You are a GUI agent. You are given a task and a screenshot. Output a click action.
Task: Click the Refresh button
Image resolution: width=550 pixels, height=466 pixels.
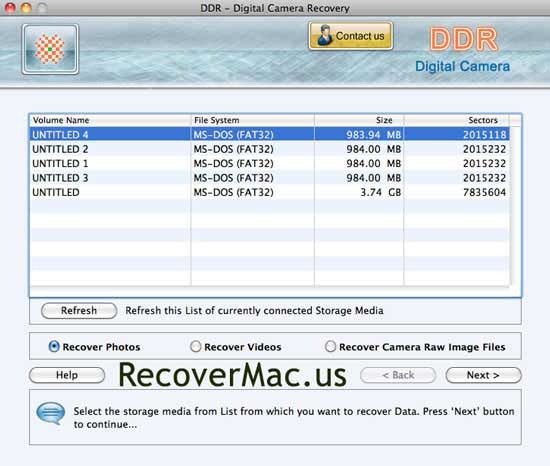(79, 311)
